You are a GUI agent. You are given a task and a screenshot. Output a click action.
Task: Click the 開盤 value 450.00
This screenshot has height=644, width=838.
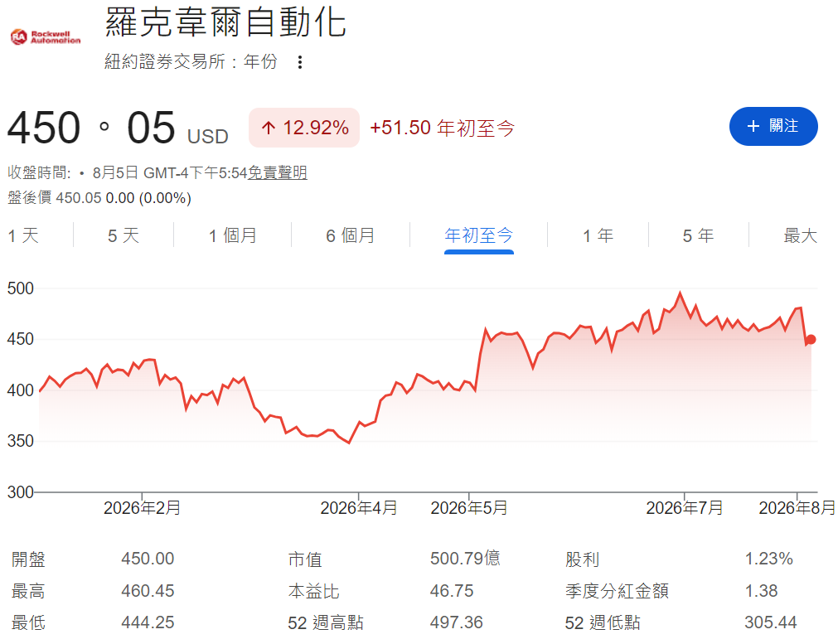click(x=148, y=559)
